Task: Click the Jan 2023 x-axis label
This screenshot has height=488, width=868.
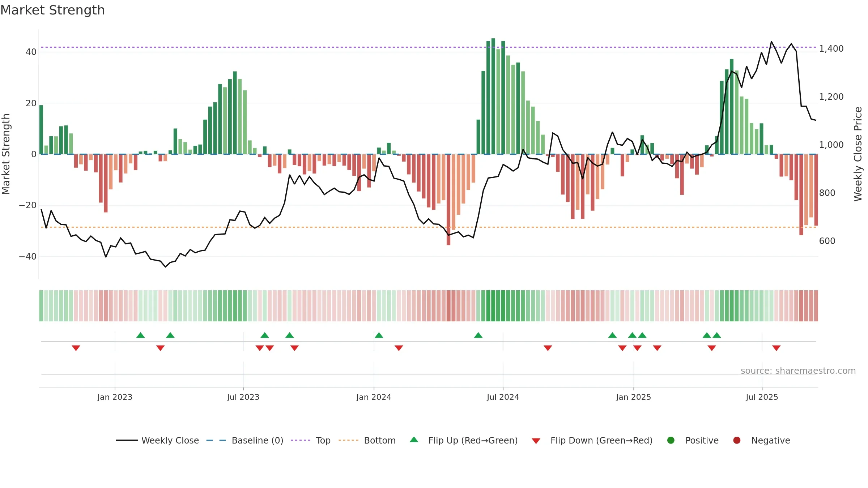Action: (x=115, y=397)
